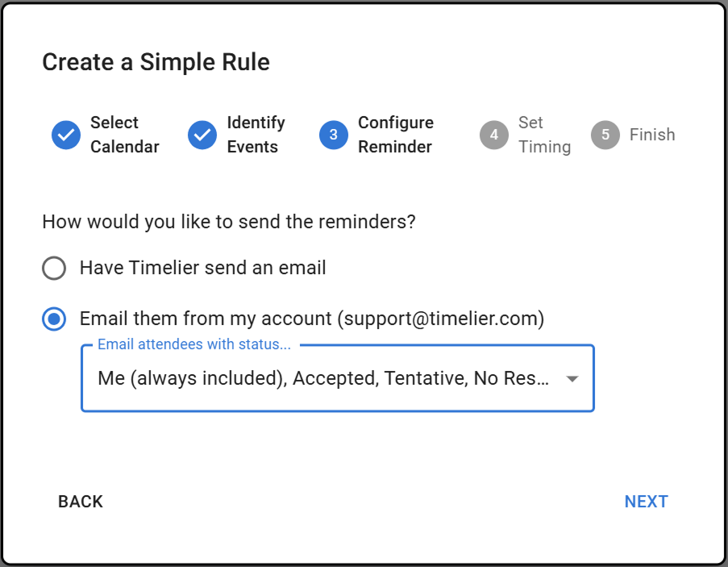The width and height of the screenshot is (728, 567).
Task: Jump to the Set Timing step label
Action: coord(544,135)
